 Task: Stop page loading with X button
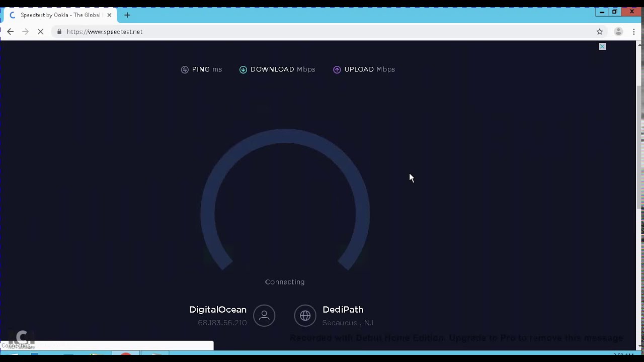[41, 32]
